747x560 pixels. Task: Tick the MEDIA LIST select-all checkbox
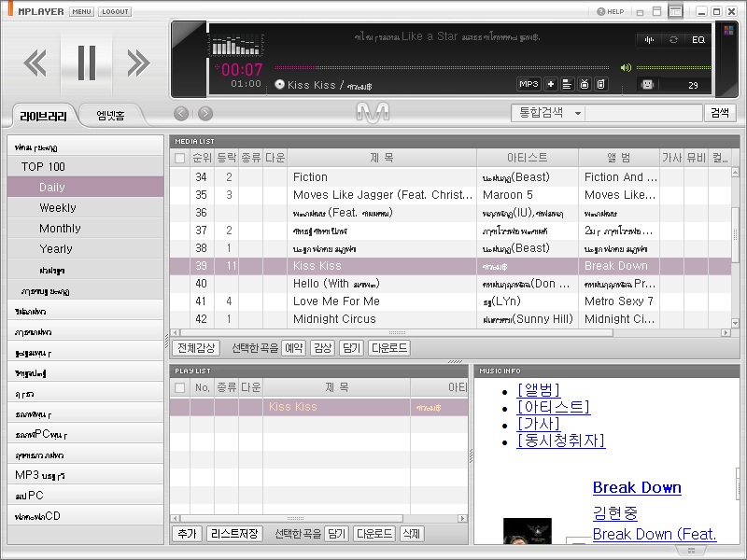pos(180,159)
